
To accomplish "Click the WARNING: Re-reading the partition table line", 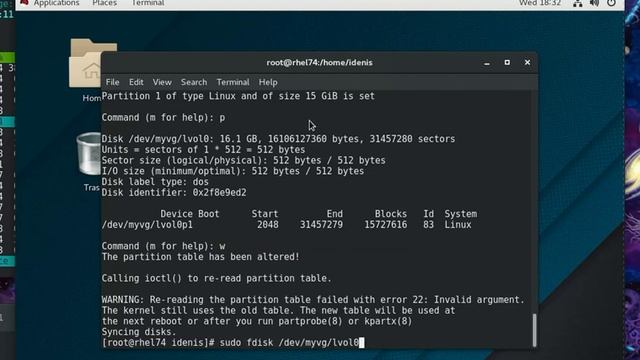I will coord(313,300).
